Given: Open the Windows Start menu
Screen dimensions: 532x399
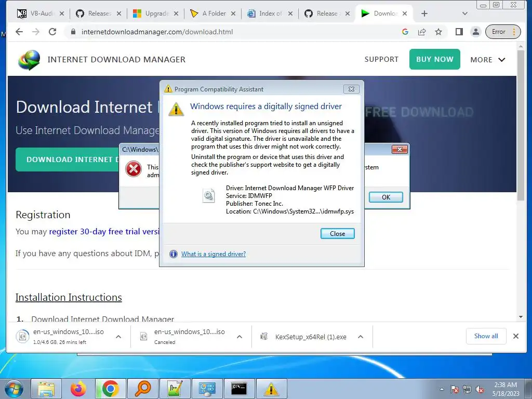Looking at the screenshot, I should (x=14, y=389).
